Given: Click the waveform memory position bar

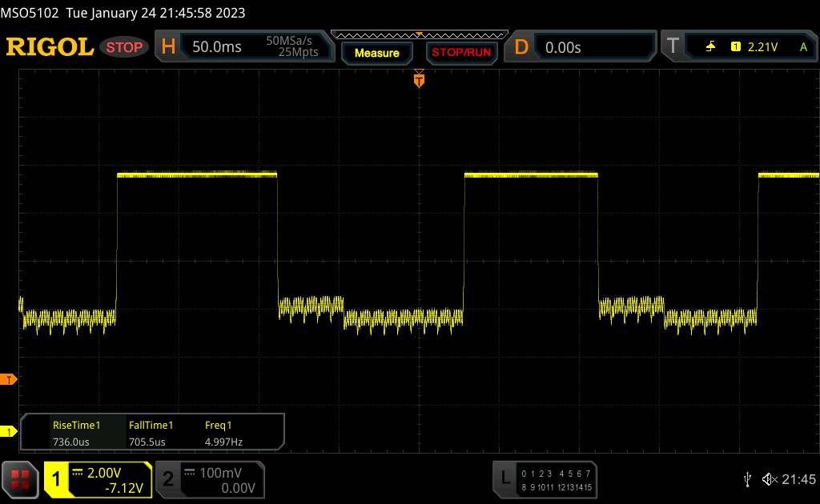Looking at the screenshot, I should (x=420, y=35).
